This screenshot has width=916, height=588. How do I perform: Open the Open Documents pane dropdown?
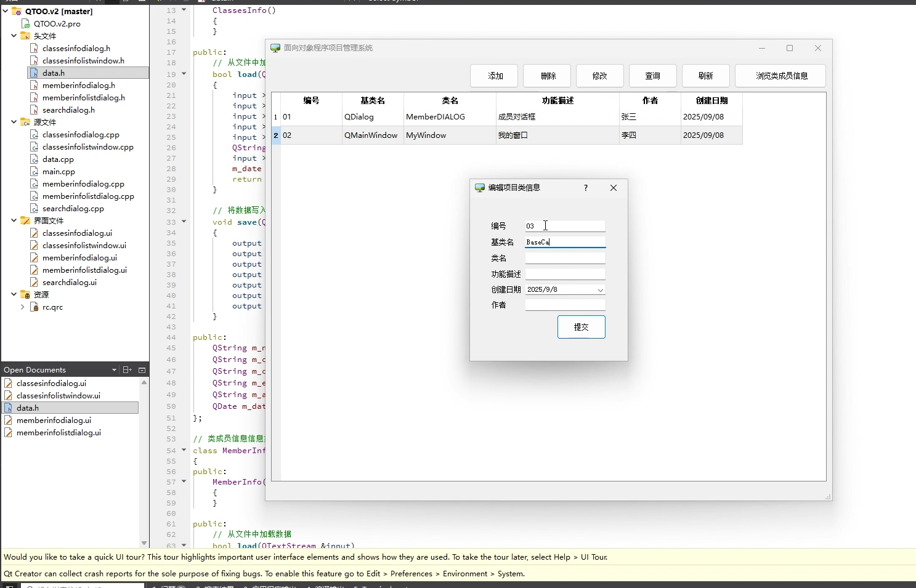click(114, 370)
